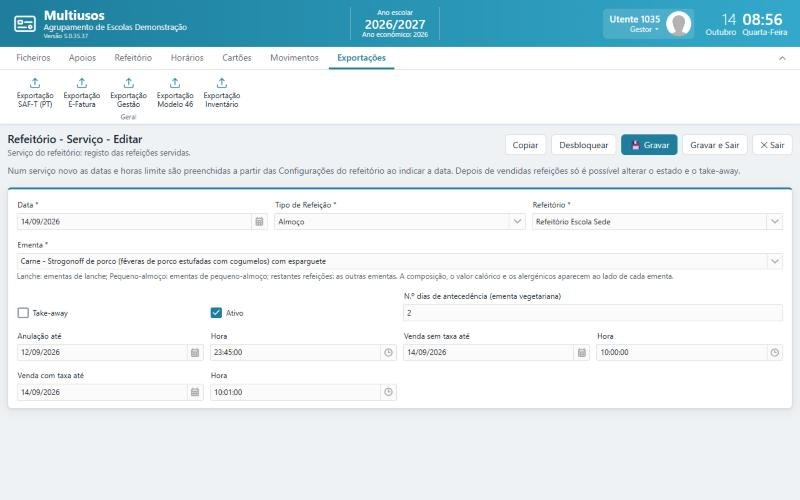Click the user avatar picture

(x=679, y=23)
